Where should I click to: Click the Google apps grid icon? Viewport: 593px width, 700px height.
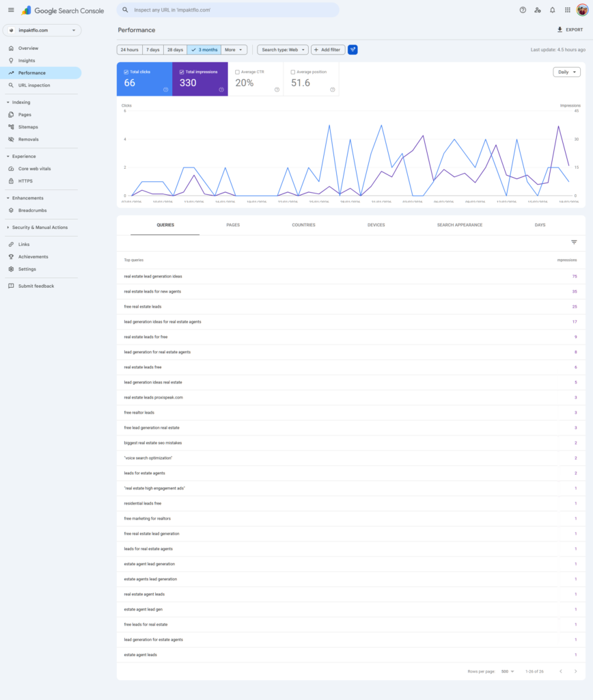click(567, 10)
